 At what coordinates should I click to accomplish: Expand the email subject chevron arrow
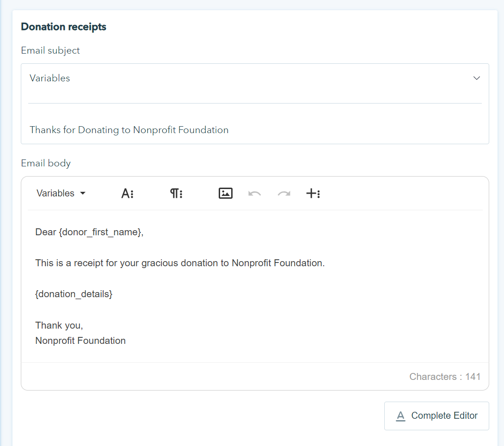[477, 78]
